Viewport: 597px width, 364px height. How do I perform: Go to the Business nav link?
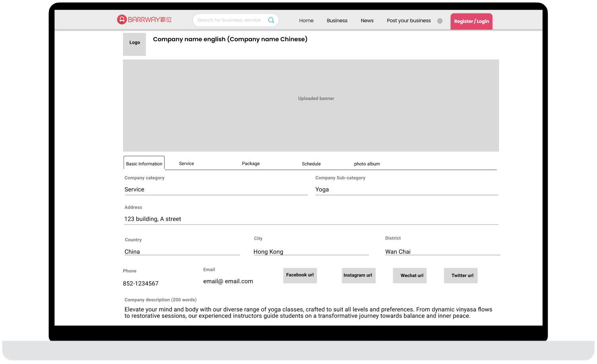pos(337,21)
